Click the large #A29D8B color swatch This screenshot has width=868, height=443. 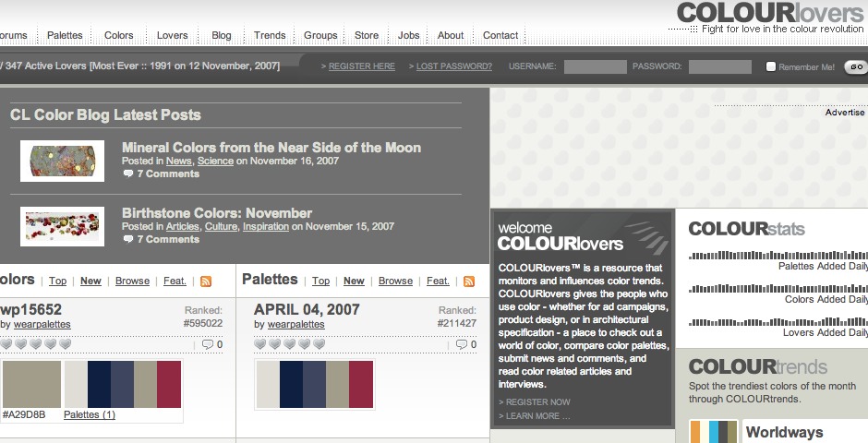[x=31, y=384]
